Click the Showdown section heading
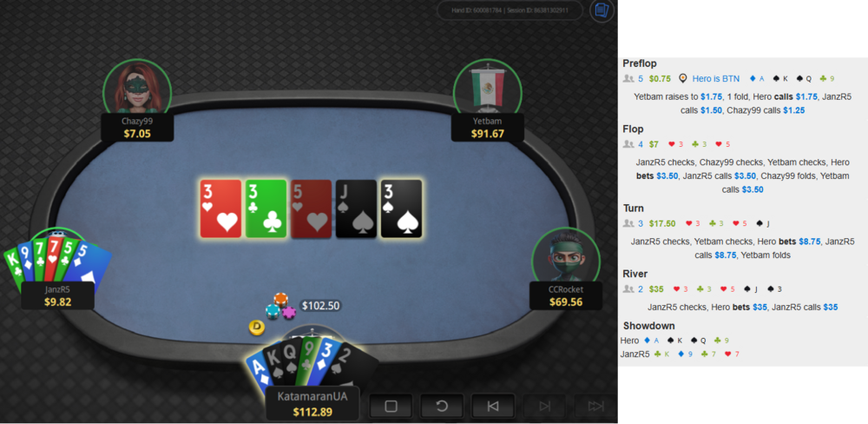 click(x=648, y=326)
